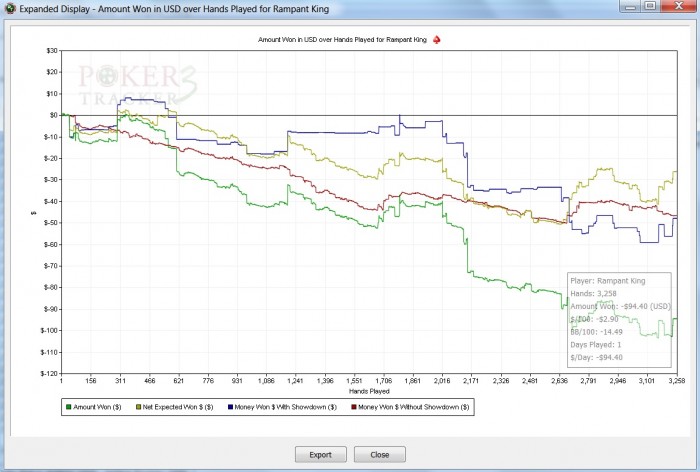Click 'Amount Won: -$94.40 (USD)' in stats box
Image resolution: width=700 pixels, height=472 pixels.
pos(620,306)
